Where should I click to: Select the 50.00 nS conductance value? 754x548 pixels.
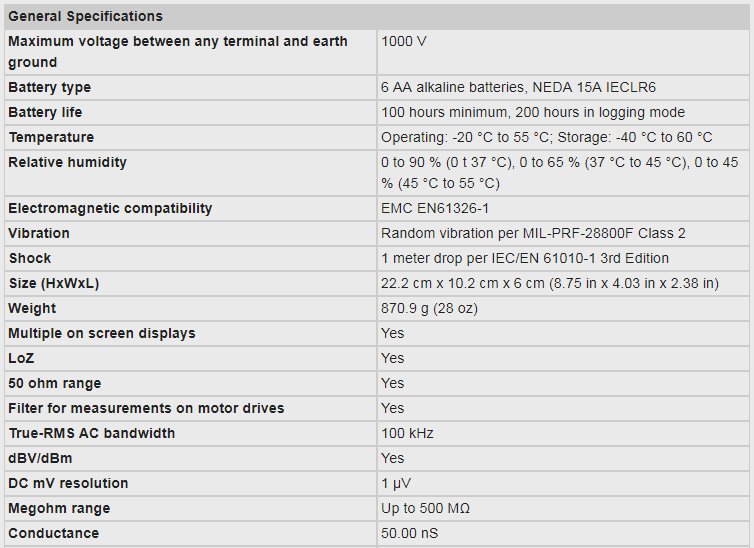(x=409, y=533)
